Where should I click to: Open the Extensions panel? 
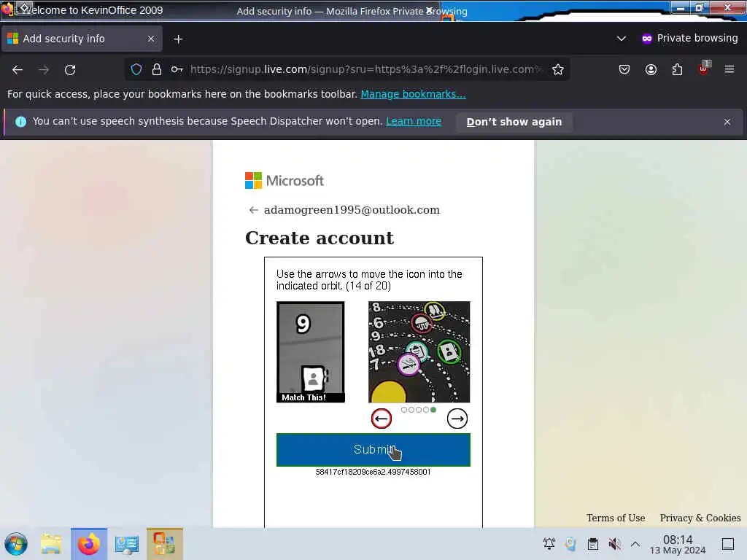pos(677,69)
